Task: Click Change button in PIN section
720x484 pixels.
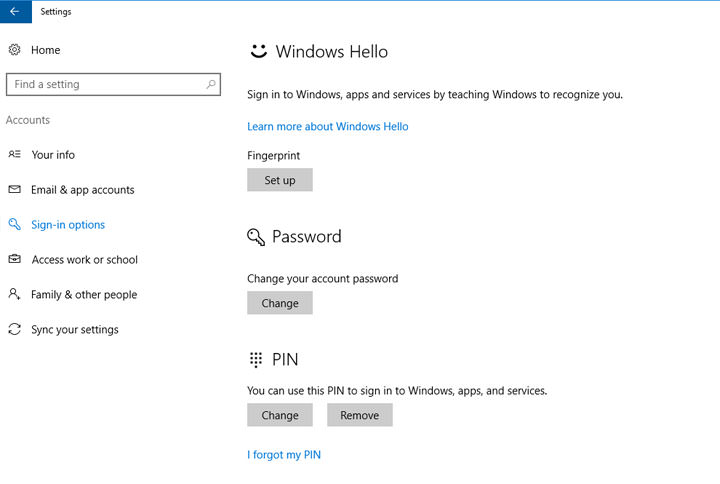Action: [x=280, y=415]
